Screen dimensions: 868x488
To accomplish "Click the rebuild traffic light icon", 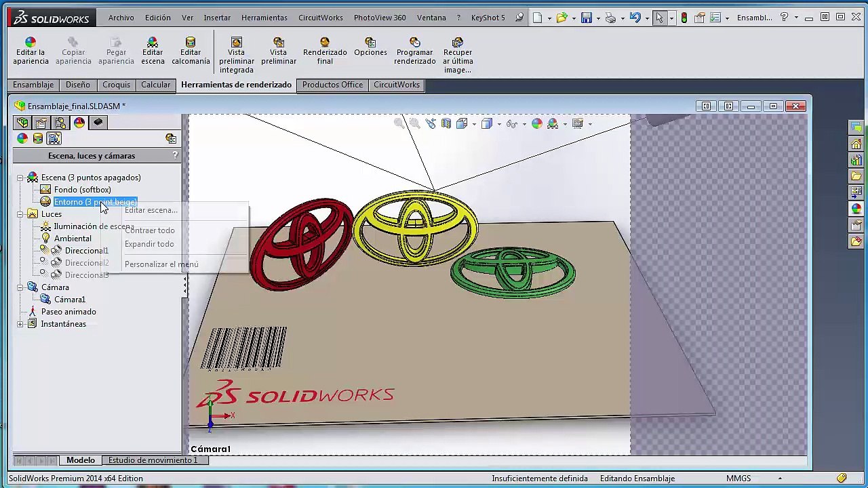I will pyautogui.click(x=684, y=18).
